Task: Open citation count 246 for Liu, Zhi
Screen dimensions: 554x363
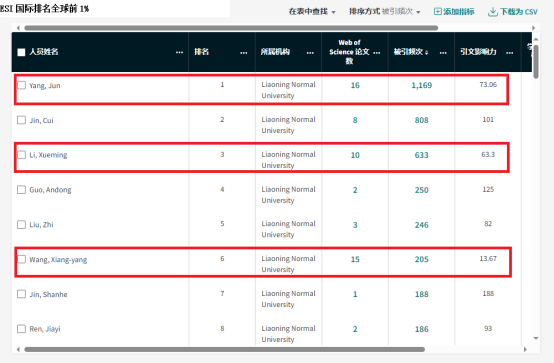Action: click(422, 225)
